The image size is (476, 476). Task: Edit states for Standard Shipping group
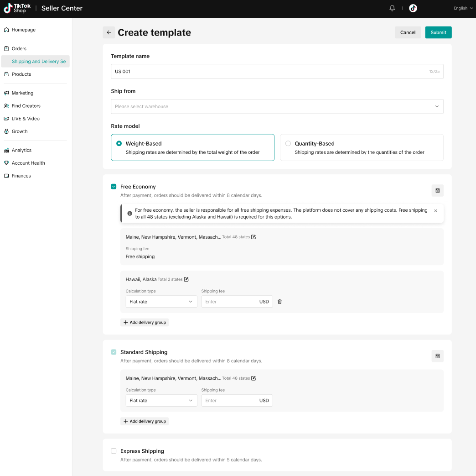coord(254,378)
